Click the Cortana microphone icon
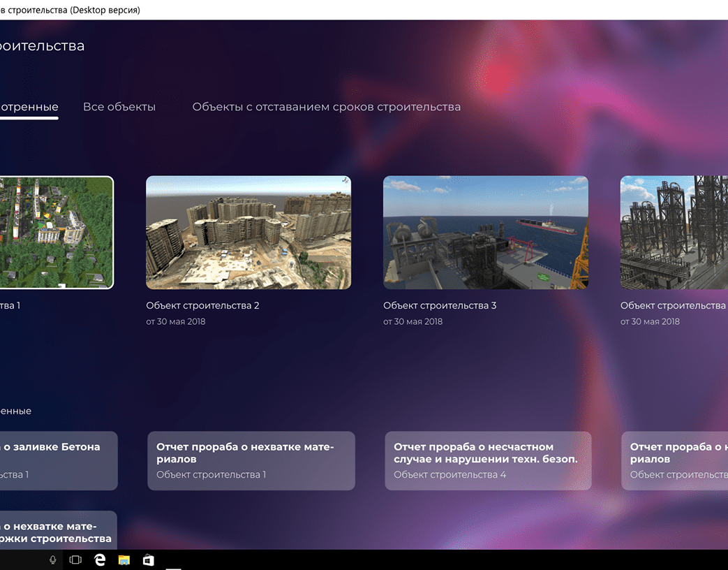 coord(53,560)
